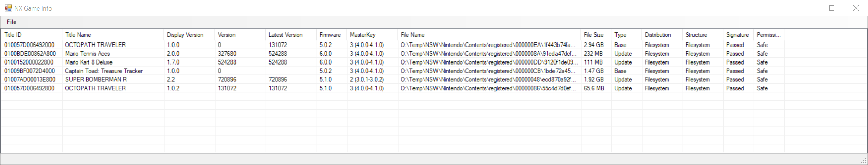Click file path ending 00000048\ecd870a92f...

(x=488, y=79)
